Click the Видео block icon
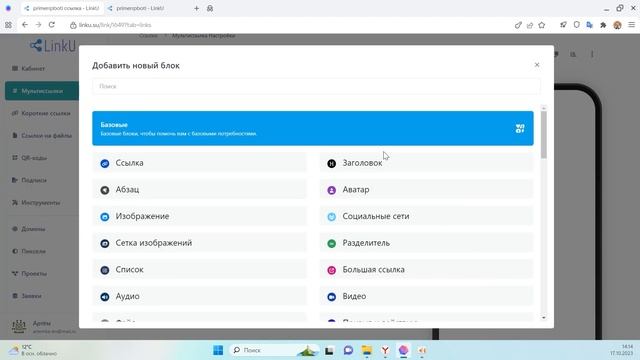The width and height of the screenshot is (640, 360). click(x=331, y=297)
